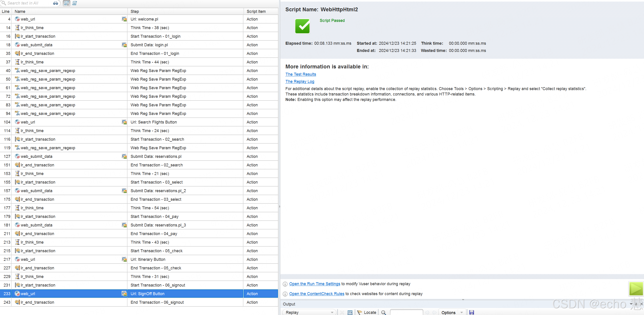Click the Name column header
The width and height of the screenshot is (644, 315).
20,12
